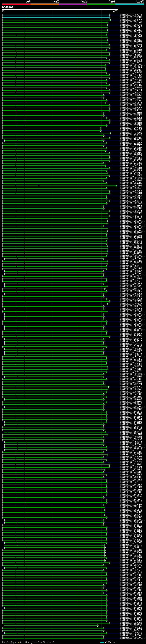
Task: Click label UniRef100_Q9LF98
Action: [131, 48]
